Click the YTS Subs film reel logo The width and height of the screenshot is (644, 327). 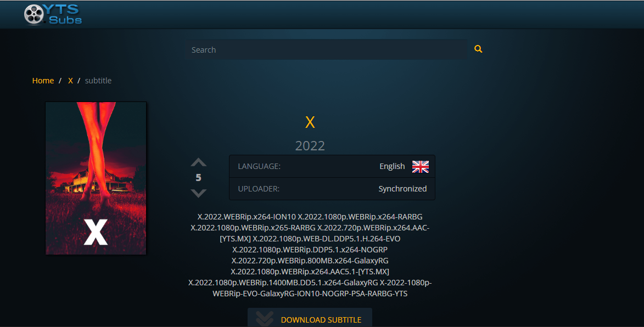[34, 14]
